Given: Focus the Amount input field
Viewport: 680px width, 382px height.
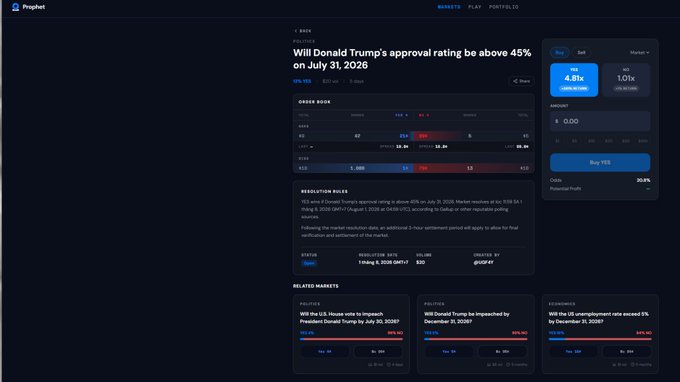Looking at the screenshot, I should (600, 121).
